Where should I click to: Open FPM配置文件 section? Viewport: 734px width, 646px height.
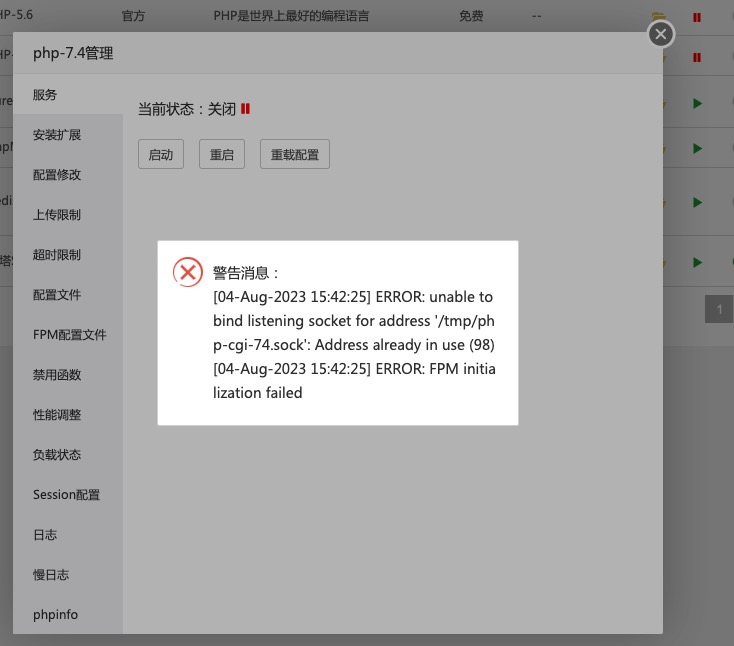click(68, 335)
